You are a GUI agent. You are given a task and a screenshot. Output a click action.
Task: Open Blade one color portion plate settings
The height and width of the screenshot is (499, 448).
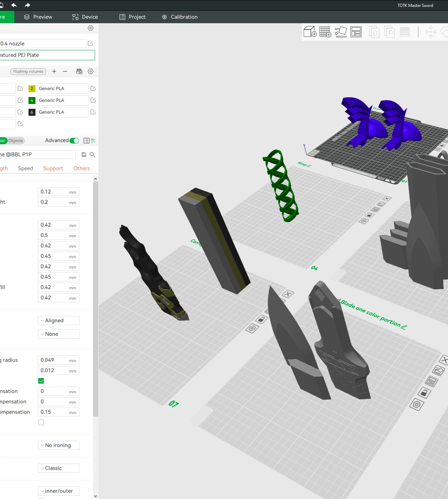[x=417, y=404]
